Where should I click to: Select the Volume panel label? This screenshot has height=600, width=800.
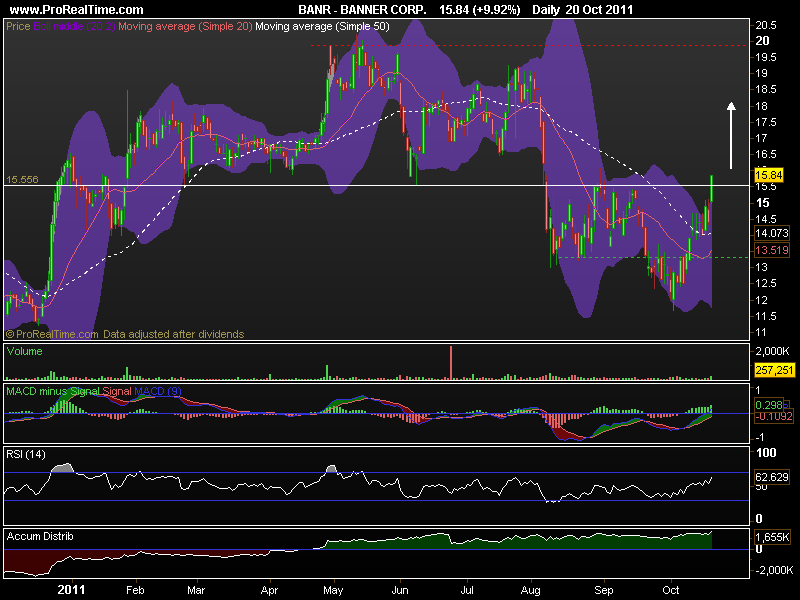[24, 351]
